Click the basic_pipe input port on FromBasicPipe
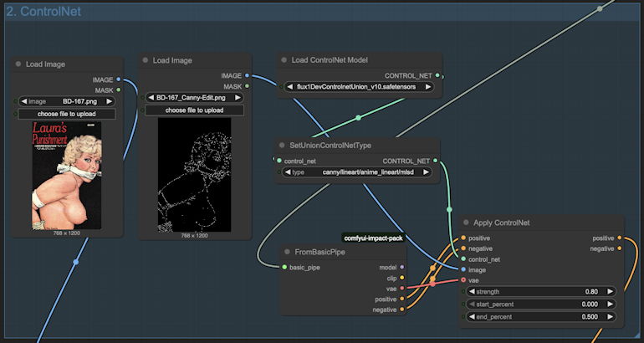This screenshot has width=644, height=343. [x=284, y=268]
